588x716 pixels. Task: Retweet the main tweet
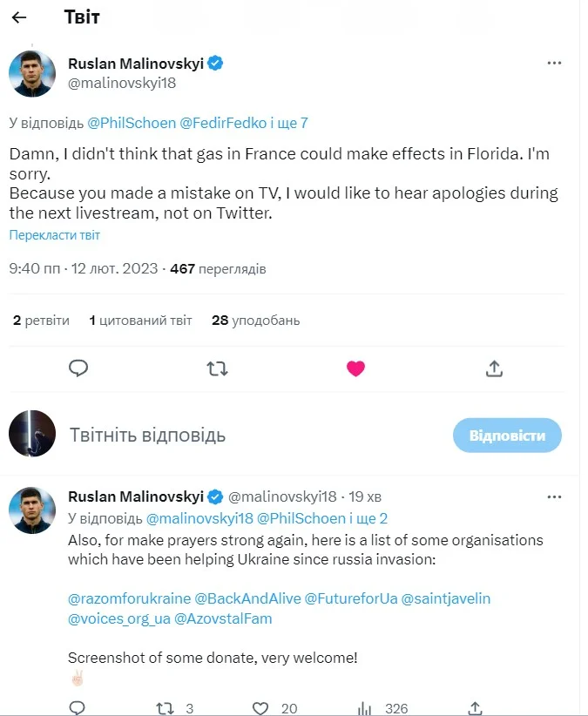[x=217, y=368]
